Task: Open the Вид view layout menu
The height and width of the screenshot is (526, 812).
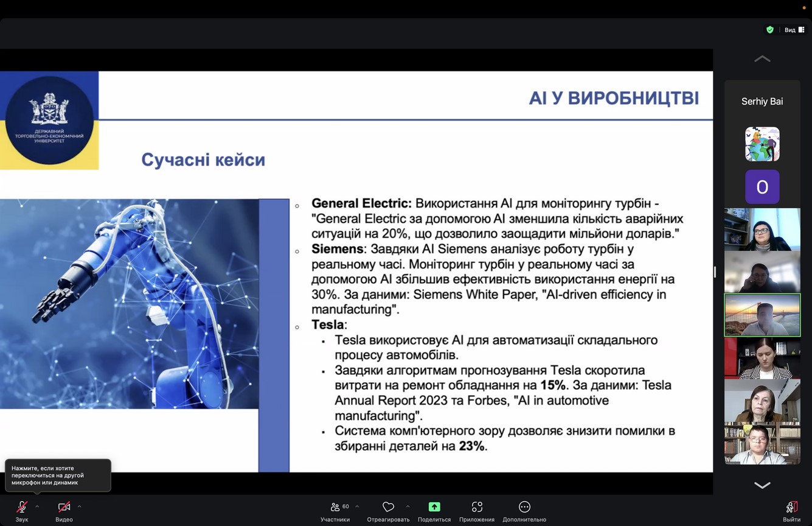Action: [794, 30]
